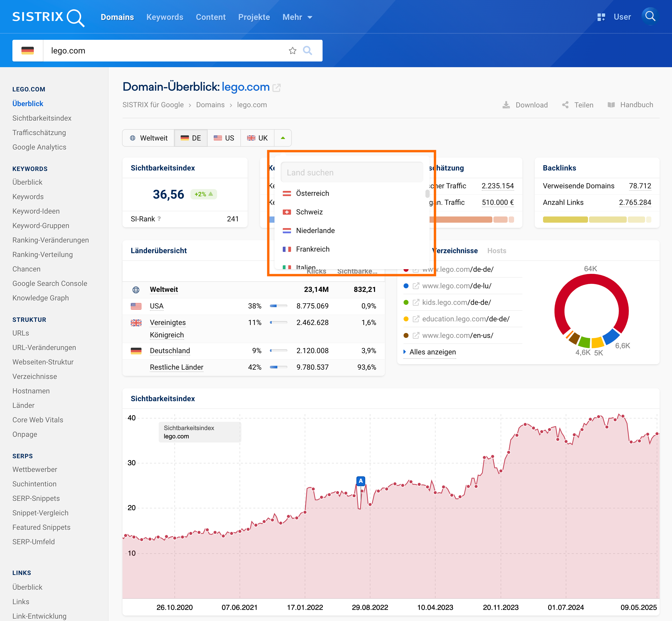672x621 pixels.
Task: Select Schweiz from the country list
Action: point(309,212)
